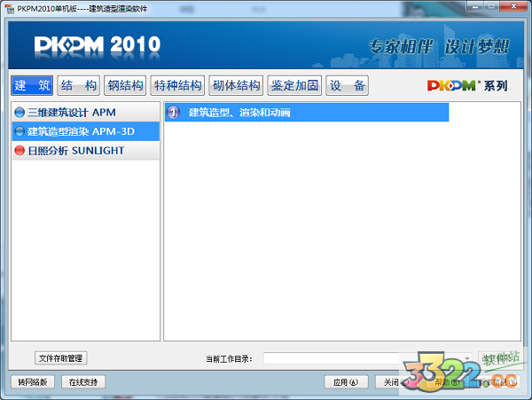Click the PKPM app icon in title bar

click(x=10, y=8)
